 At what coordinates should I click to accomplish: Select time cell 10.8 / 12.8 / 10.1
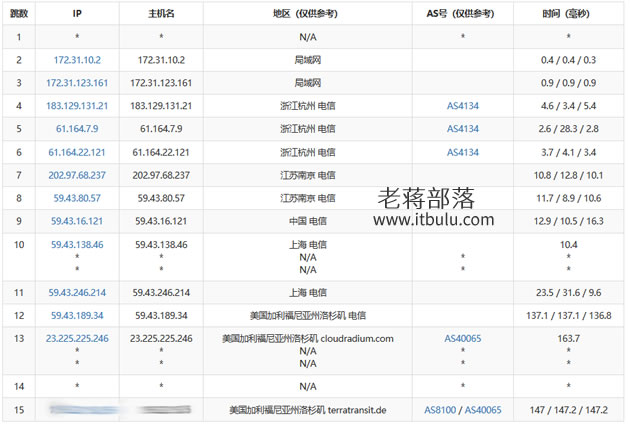pos(569,175)
